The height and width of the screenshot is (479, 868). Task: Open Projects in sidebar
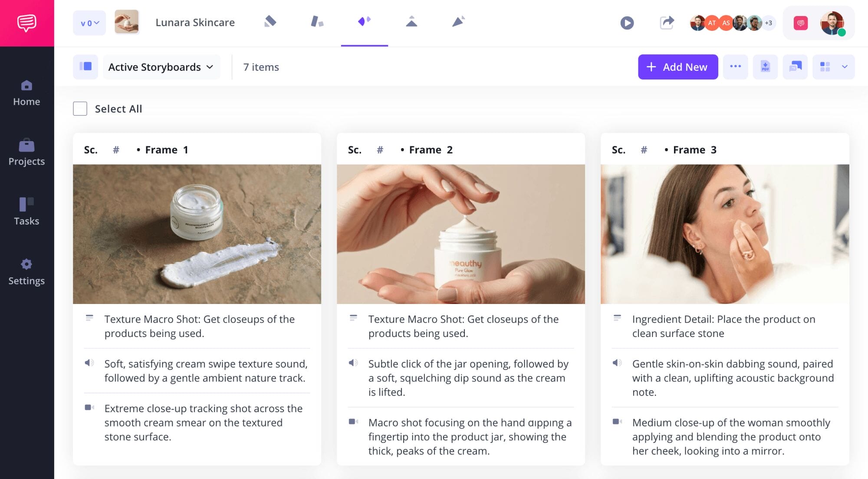point(26,153)
